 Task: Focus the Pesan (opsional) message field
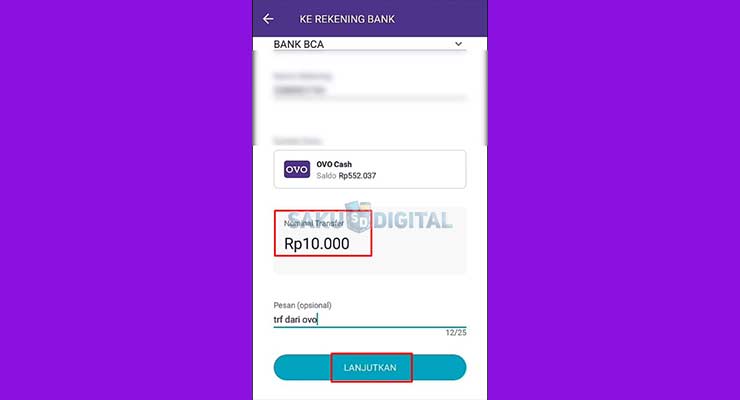click(370, 319)
